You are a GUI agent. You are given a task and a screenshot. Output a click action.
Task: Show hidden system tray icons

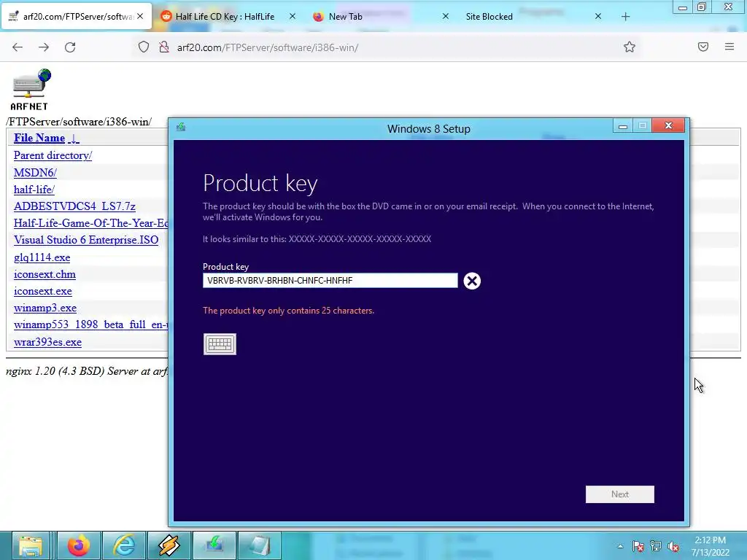pos(620,546)
